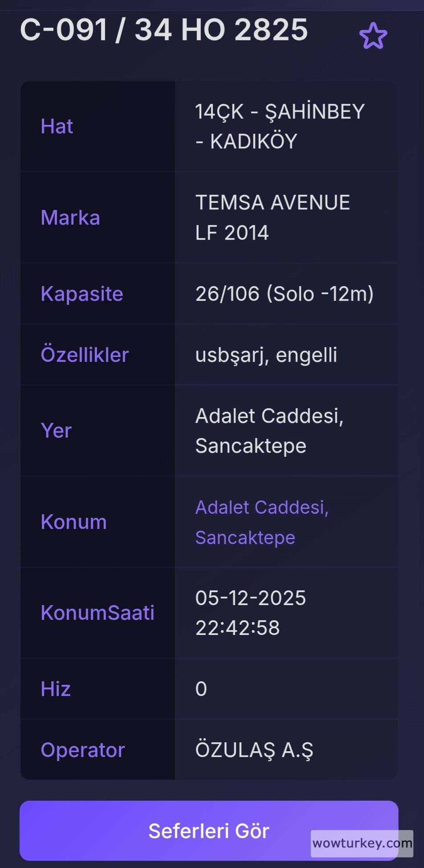
Task: Click the wowturkey.com watermark
Action: pyautogui.click(x=362, y=843)
